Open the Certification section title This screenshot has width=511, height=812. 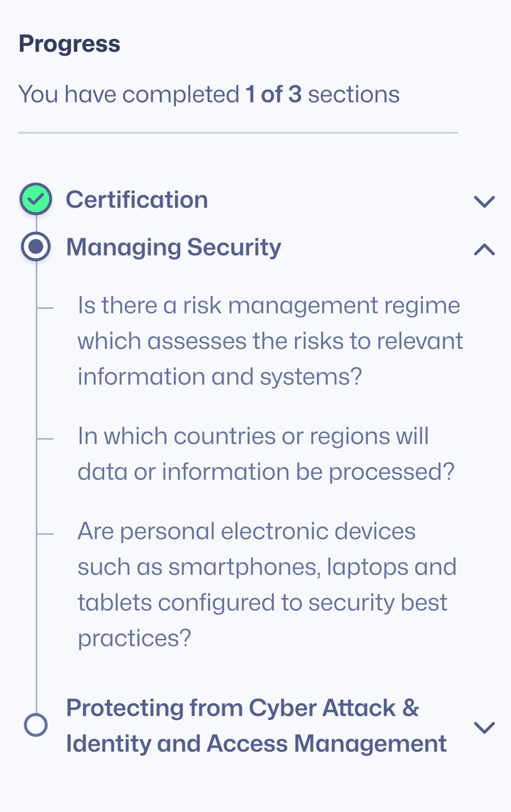pos(137,199)
